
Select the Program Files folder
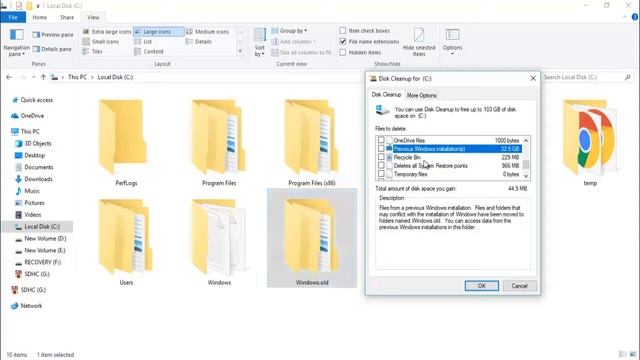[x=219, y=142]
